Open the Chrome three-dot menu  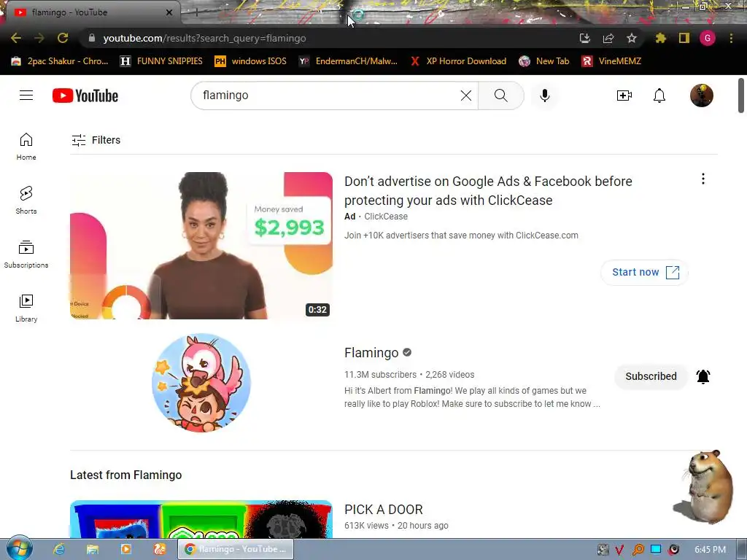tap(731, 38)
